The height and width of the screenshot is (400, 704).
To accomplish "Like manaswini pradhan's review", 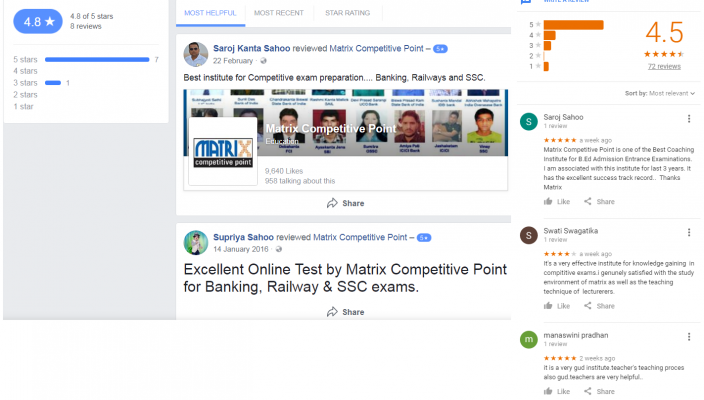I will coord(557,391).
